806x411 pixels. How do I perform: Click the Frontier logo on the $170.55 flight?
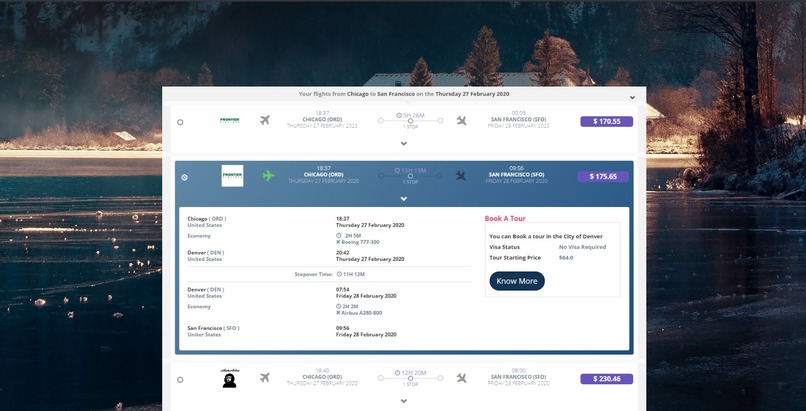[x=230, y=120]
